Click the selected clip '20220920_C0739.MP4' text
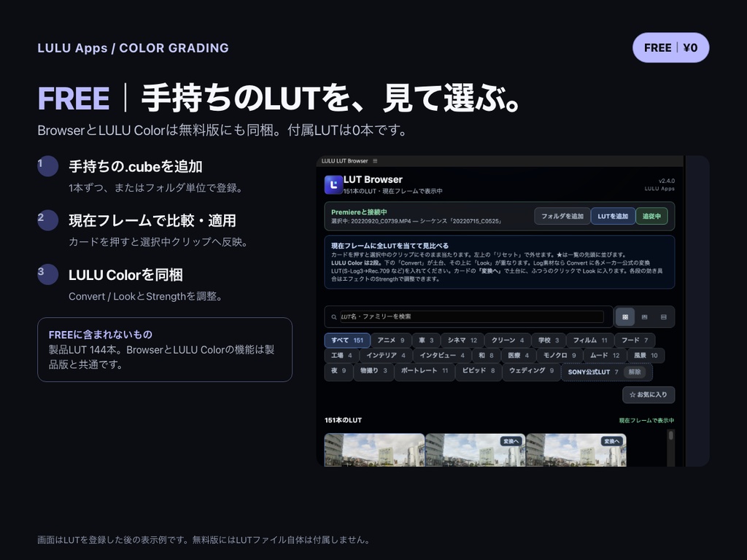 (381, 222)
